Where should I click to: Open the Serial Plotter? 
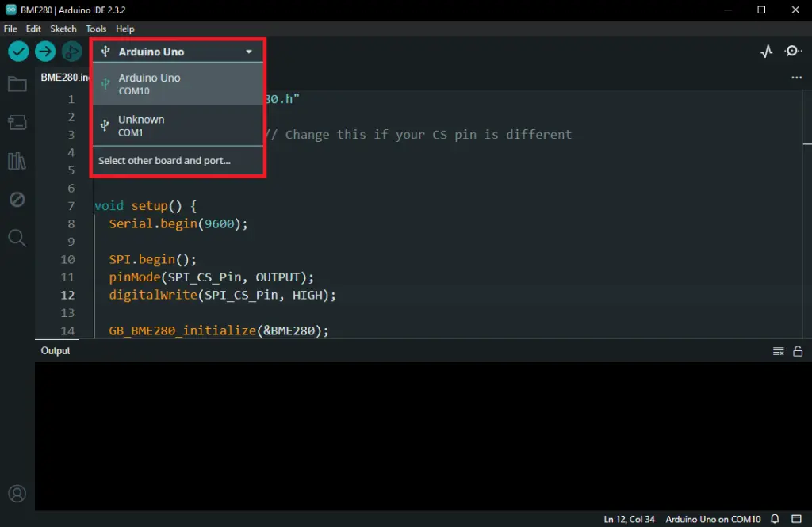click(767, 52)
